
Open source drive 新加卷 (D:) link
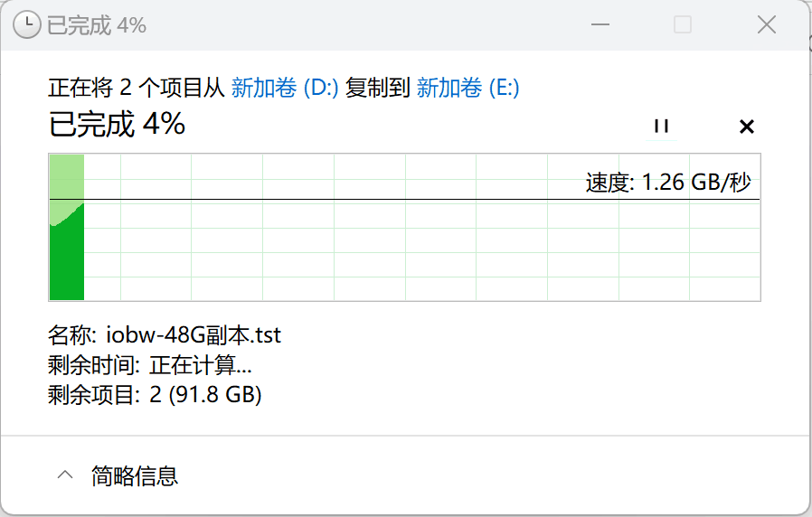pos(285,88)
